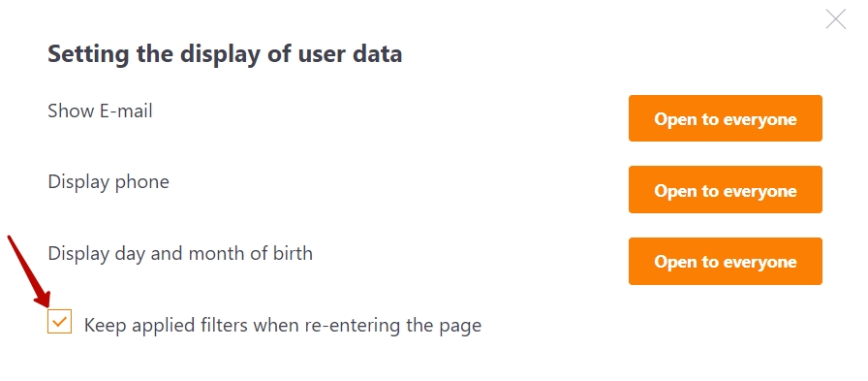
Task: Open the phone visibility options button
Action: click(x=726, y=190)
